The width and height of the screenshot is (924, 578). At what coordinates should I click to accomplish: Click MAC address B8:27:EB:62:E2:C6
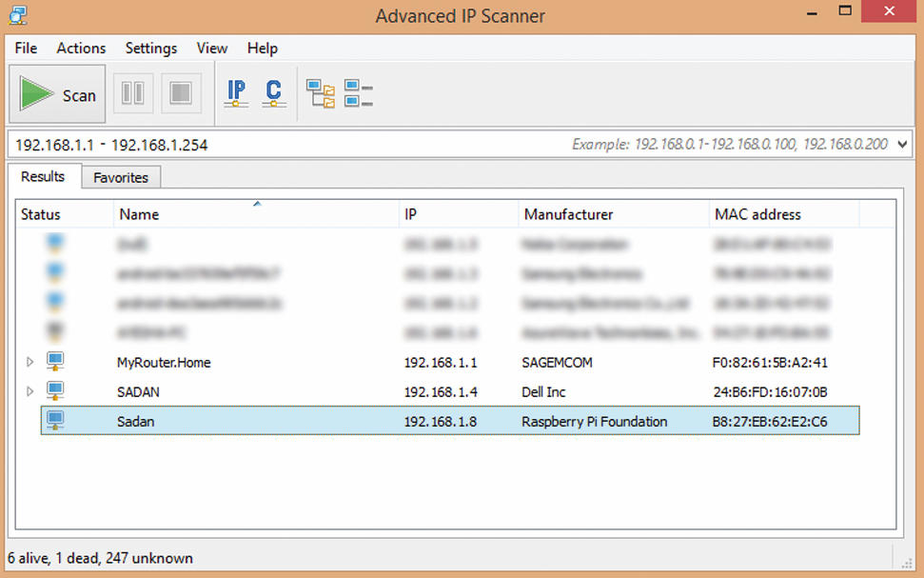770,422
